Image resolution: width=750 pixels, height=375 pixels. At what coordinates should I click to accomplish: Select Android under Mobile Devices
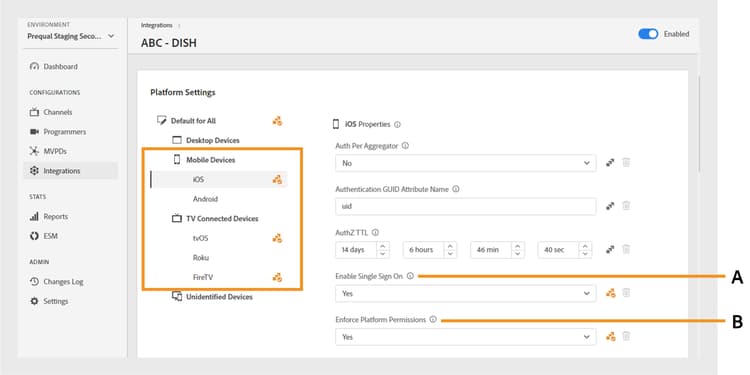[x=205, y=199]
